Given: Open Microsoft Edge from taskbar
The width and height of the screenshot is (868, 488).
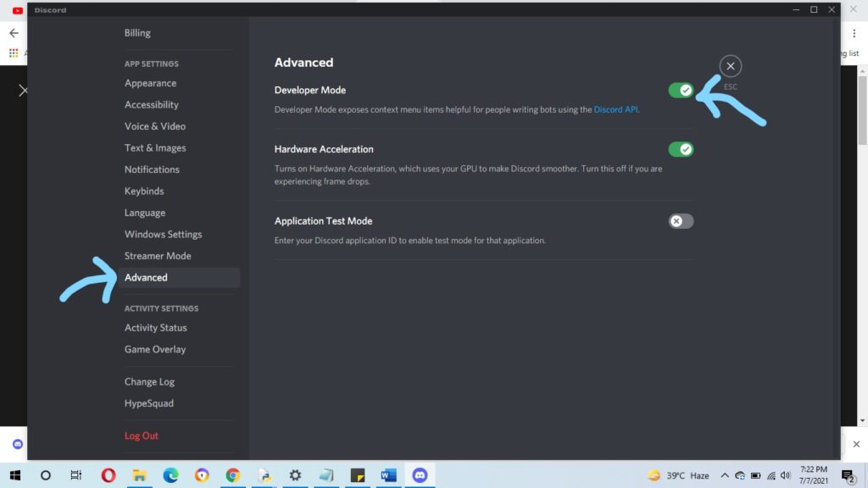Looking at the screenshot, I should 170,475.
